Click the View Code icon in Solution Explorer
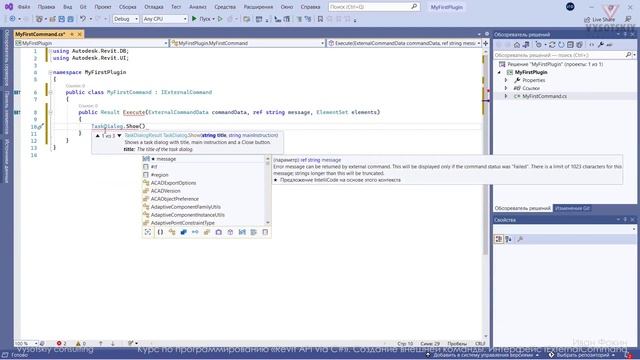Viewport: 640px width, 360px height. (x=591, y=45)
